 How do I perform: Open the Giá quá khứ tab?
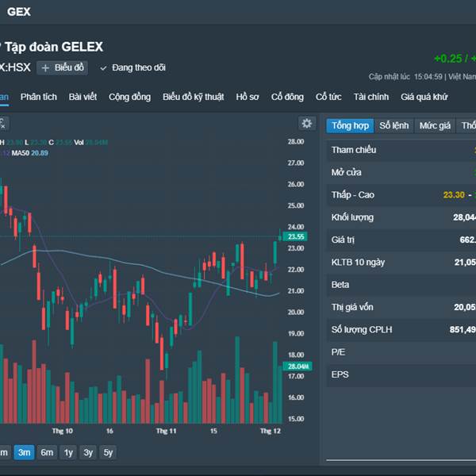point(424,97)
